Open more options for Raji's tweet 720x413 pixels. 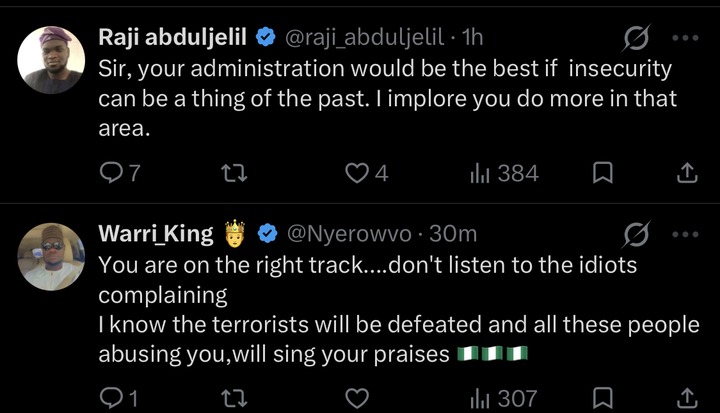click(x=686, y=39)
